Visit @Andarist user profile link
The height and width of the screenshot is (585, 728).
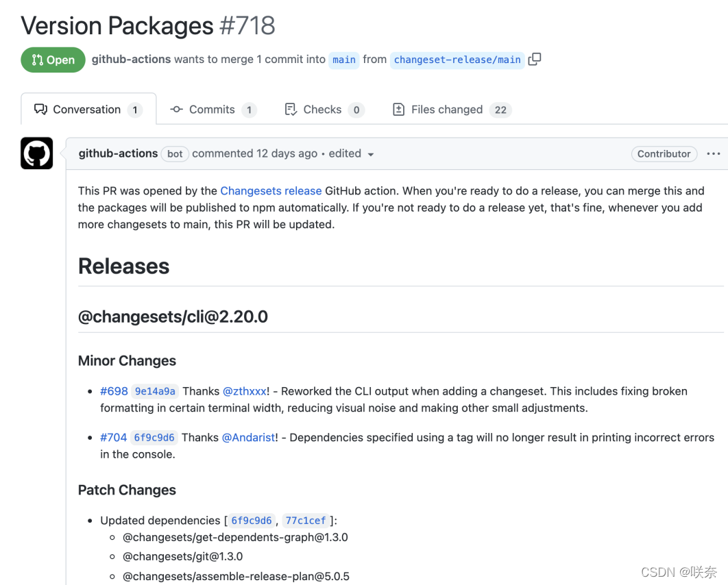248,438
